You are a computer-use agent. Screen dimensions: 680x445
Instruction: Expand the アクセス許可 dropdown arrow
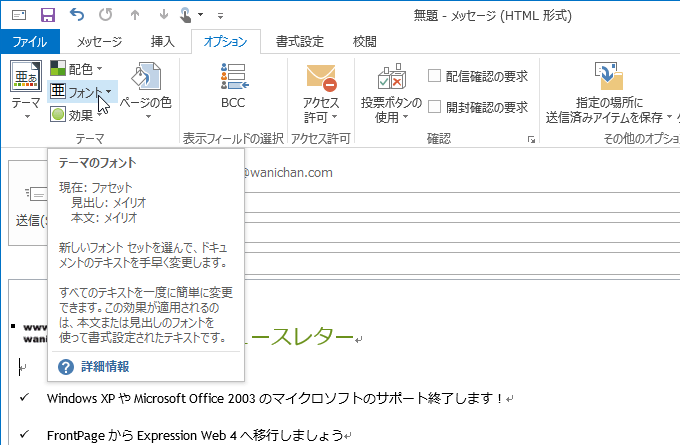334,117
